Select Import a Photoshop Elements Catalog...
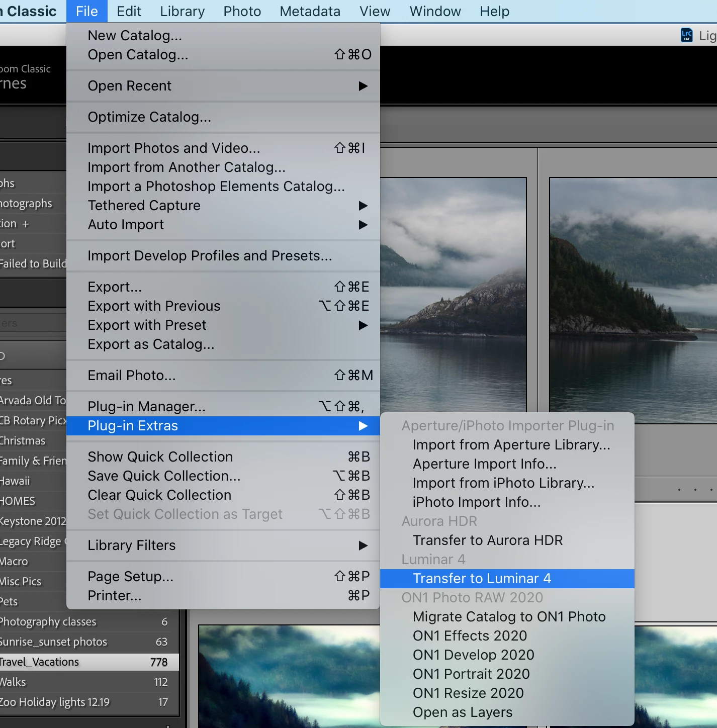 [x=223, y=186]
